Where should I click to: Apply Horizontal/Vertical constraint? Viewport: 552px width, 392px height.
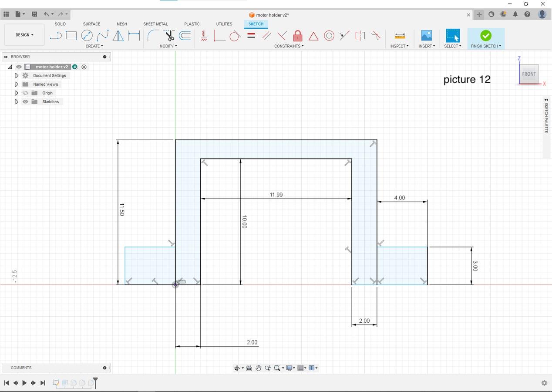point(204,36)
